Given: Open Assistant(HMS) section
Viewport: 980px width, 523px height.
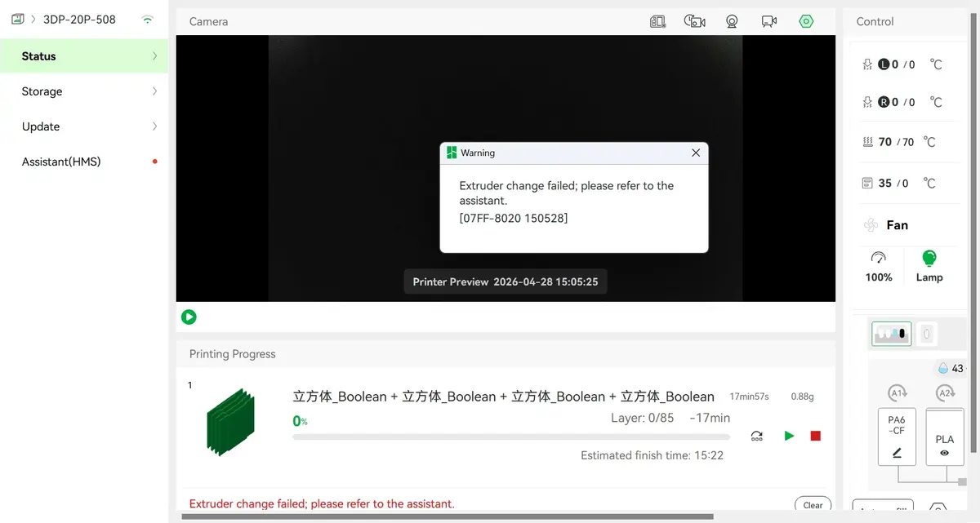Looking at the screenshot, I should 84,162.
